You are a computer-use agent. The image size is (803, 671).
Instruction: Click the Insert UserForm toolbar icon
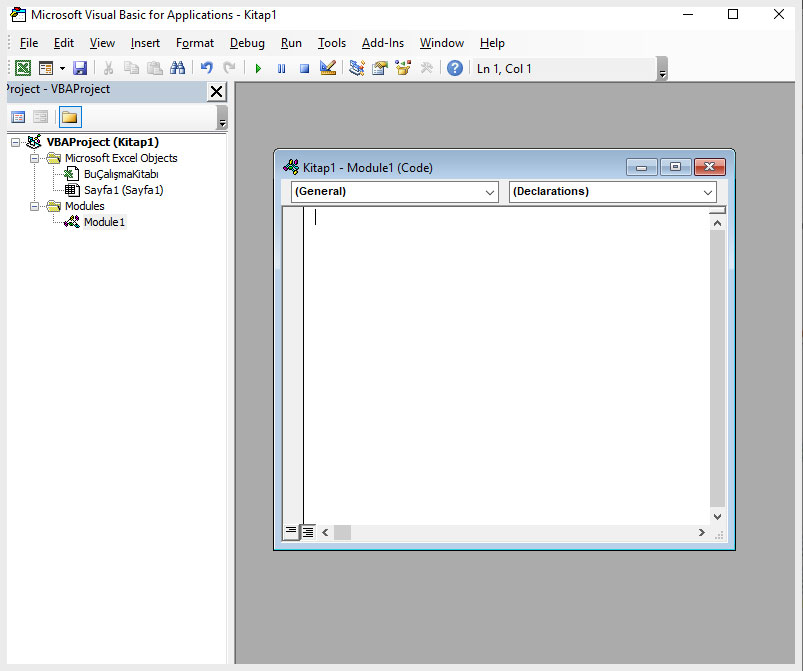(46, 68)
